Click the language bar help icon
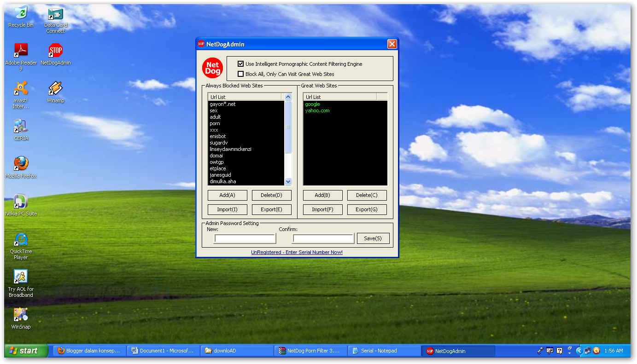The width and height of the screenshot is (637, 364). click(x=559, y=351)
